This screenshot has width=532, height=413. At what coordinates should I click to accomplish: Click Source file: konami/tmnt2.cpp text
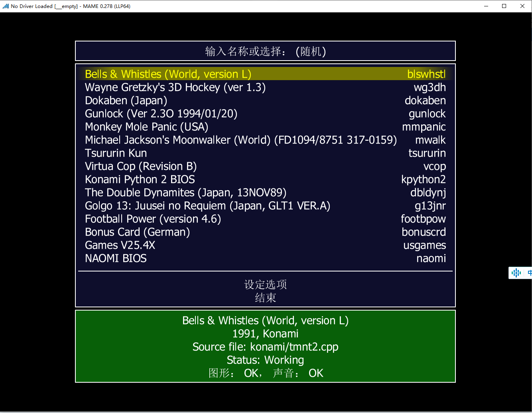tap(265, 347)
